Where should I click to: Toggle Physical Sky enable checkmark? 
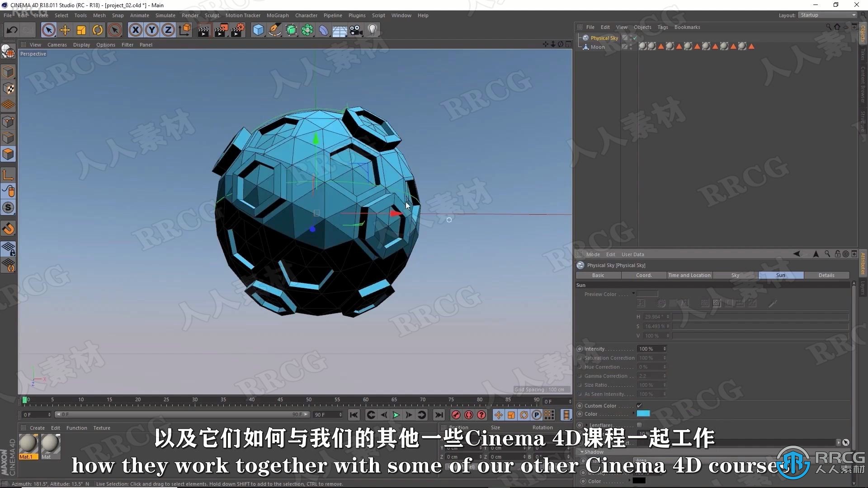tap(635, 38)
